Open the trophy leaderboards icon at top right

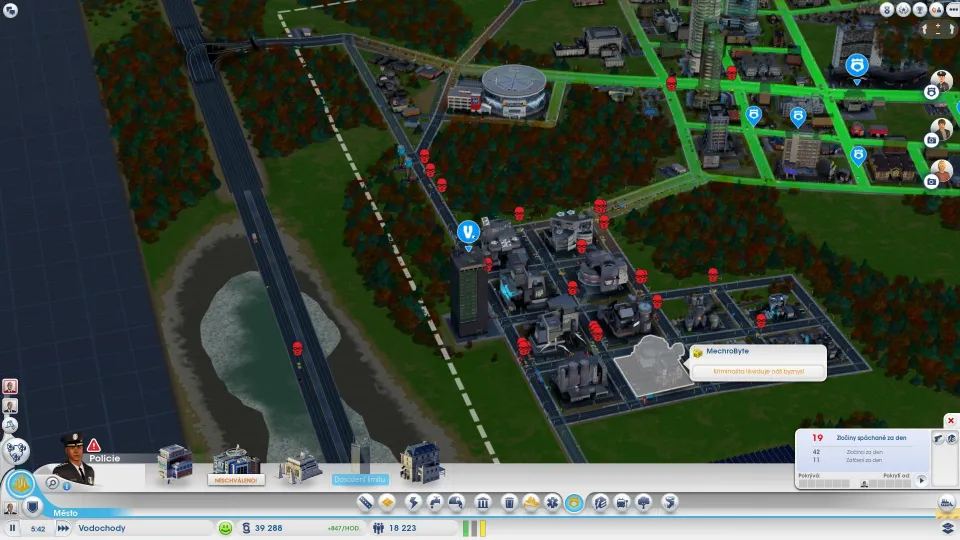click(x=920, y=9)
